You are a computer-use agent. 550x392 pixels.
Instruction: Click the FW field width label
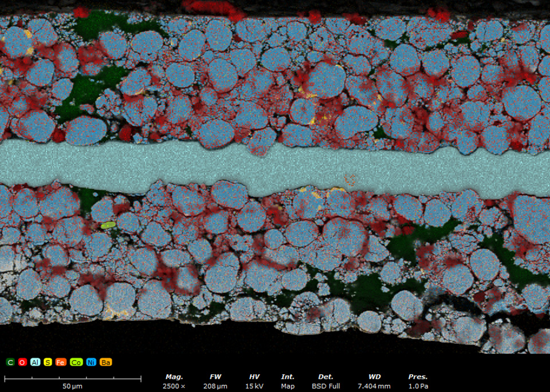click(215, 377)
